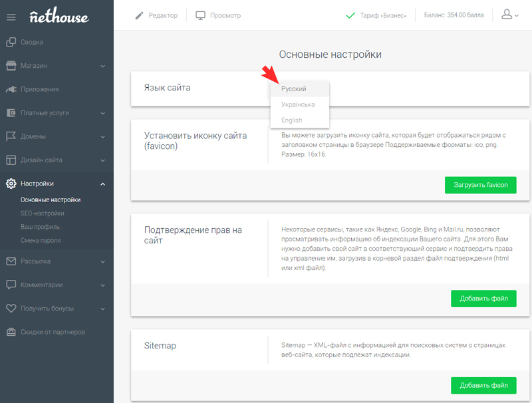Go to Смена пароля submenu item
Screen dimensions: 532x403
(41, 240)
